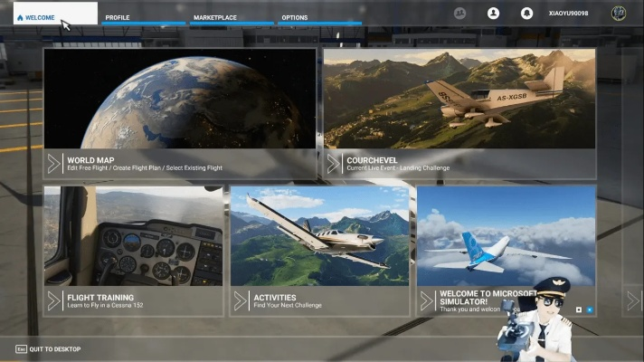Click the arrow icon on Flight Training tile
The height and width of the screenshot is (362, 644).
coord(54,300)
